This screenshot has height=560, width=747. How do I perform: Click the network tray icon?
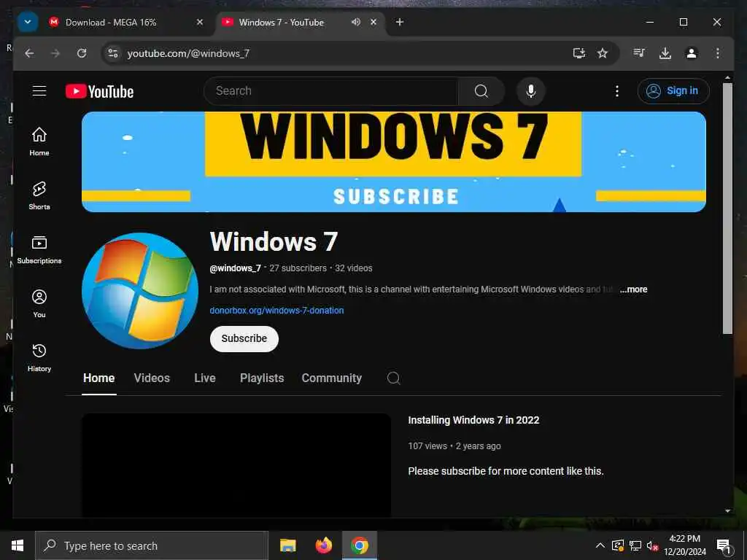[x=635, y=545]
